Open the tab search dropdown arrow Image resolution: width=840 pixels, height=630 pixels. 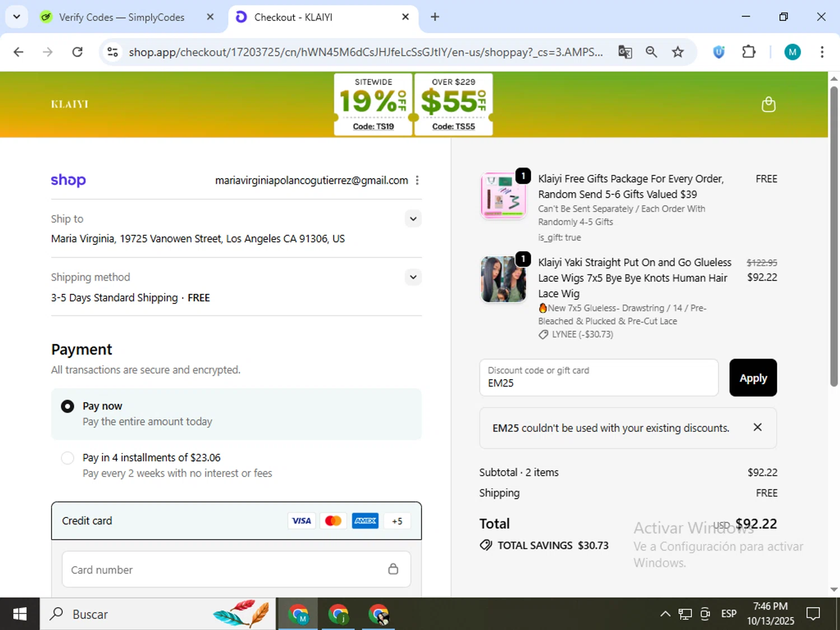(17, 17)
